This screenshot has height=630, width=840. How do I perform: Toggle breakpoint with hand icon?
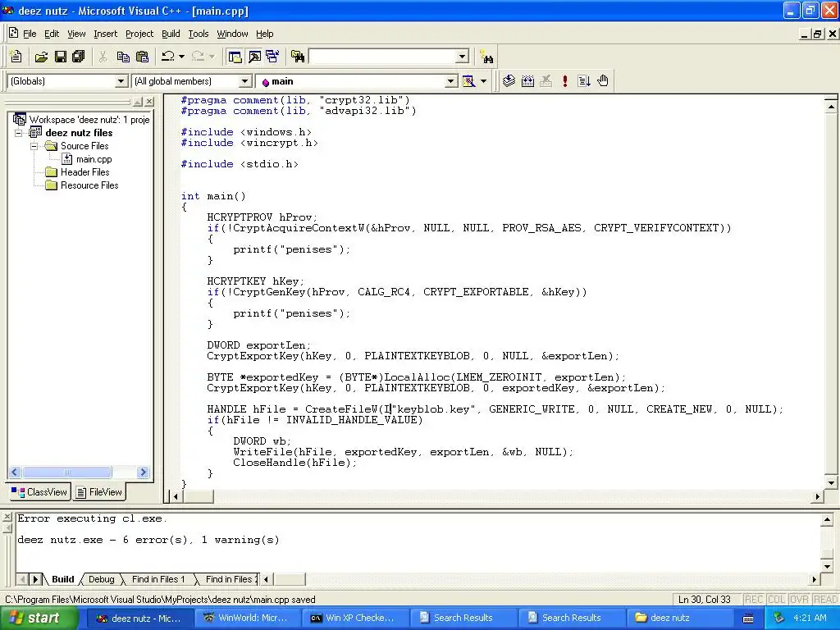(603, 81)
